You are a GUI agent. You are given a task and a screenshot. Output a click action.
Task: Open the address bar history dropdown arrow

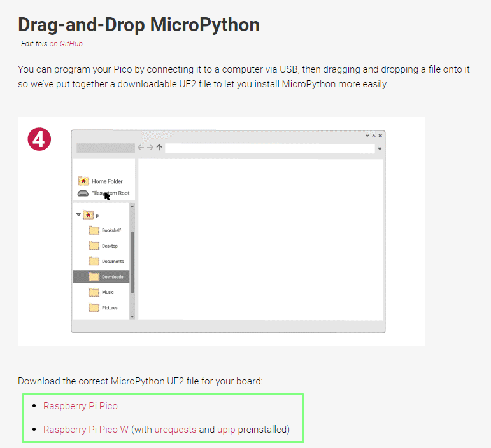point(380,148)
